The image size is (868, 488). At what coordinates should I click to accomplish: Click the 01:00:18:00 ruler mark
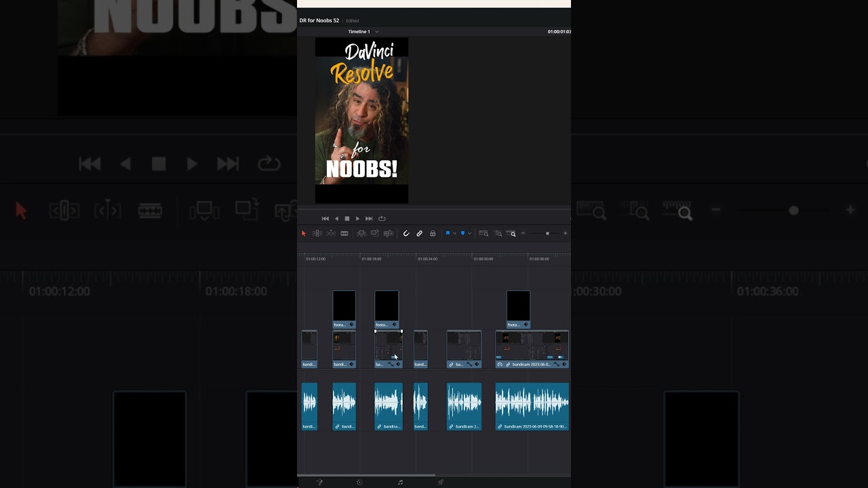tap(371, 259)
